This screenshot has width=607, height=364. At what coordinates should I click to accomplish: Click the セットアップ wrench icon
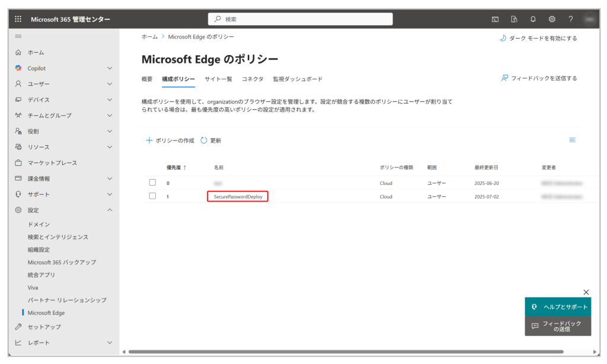pos(18,327)
